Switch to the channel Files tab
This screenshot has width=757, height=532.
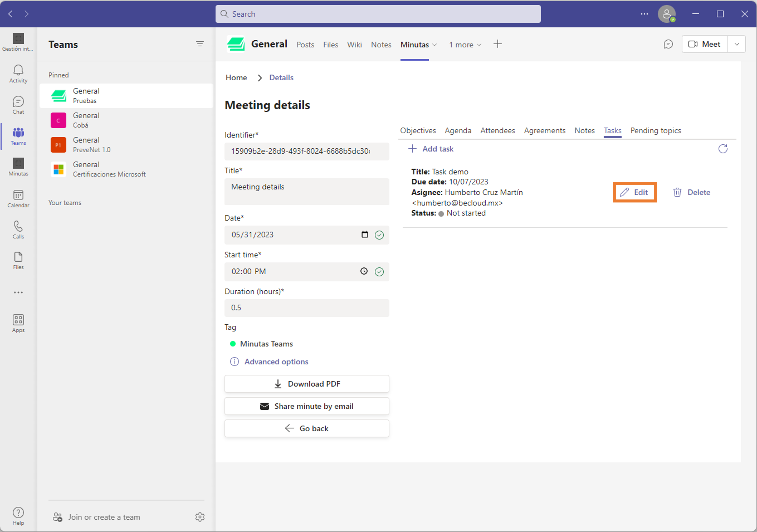pyautogui.click(x=330, y=45)
